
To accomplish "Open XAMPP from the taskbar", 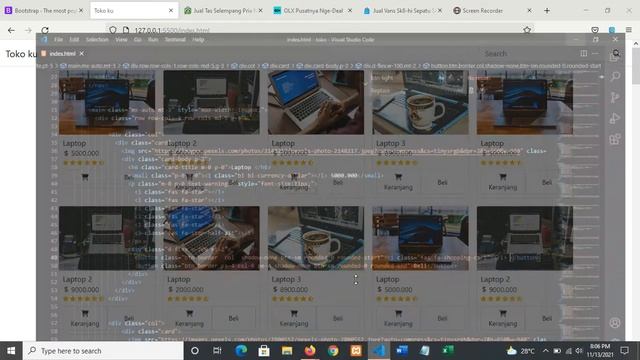I will point(356,351).
